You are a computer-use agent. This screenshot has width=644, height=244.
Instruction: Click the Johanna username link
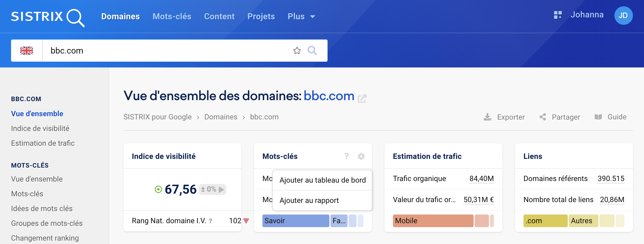pyautogui.click(x=587, y=15)
